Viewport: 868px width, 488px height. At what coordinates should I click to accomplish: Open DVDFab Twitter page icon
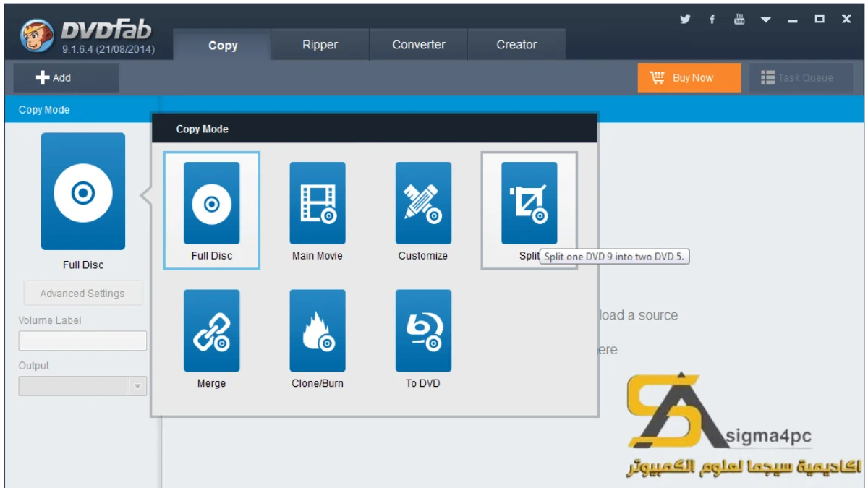click(685, 20)
